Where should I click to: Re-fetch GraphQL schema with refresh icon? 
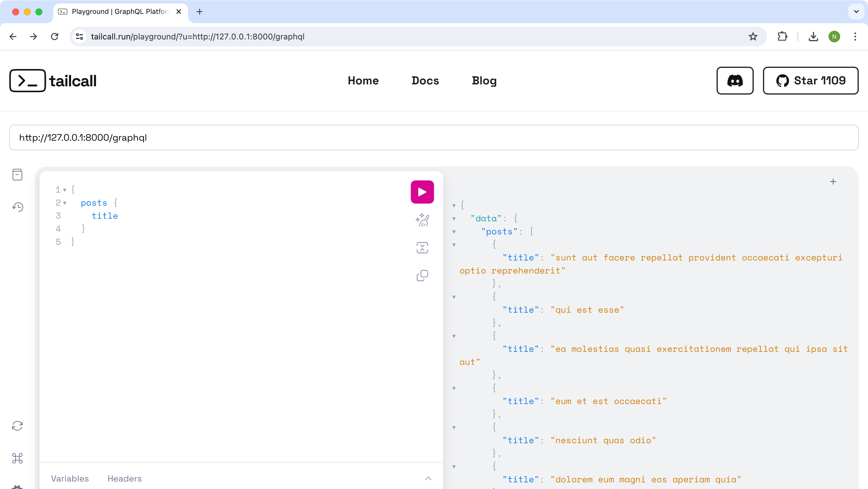(17, 426)
